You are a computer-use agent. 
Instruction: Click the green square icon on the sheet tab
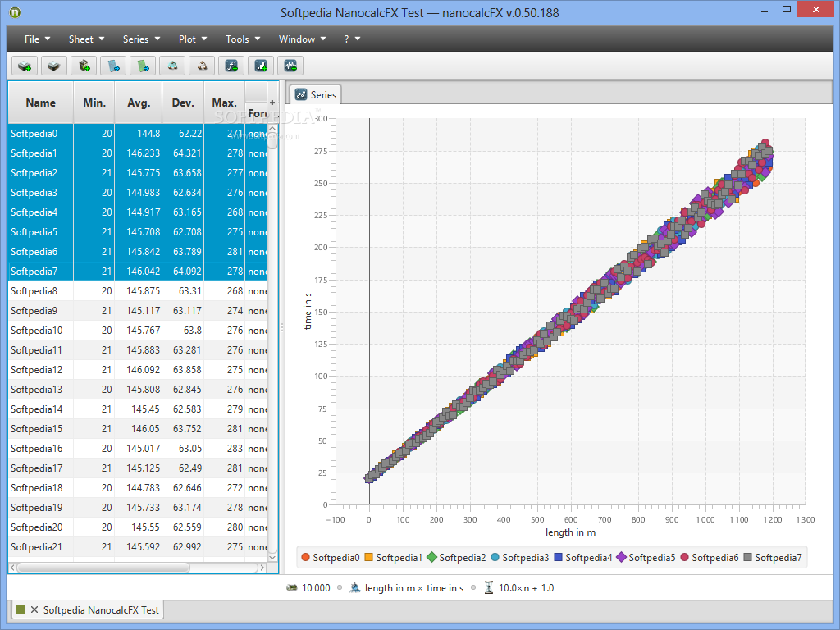pyautogui.click(x=21, y=609)
